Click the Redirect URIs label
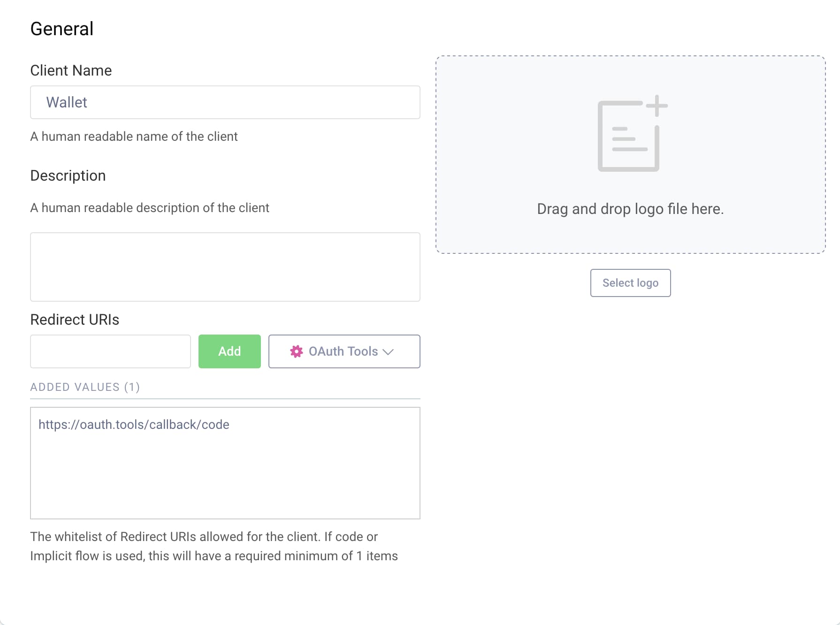 (74, 320)
